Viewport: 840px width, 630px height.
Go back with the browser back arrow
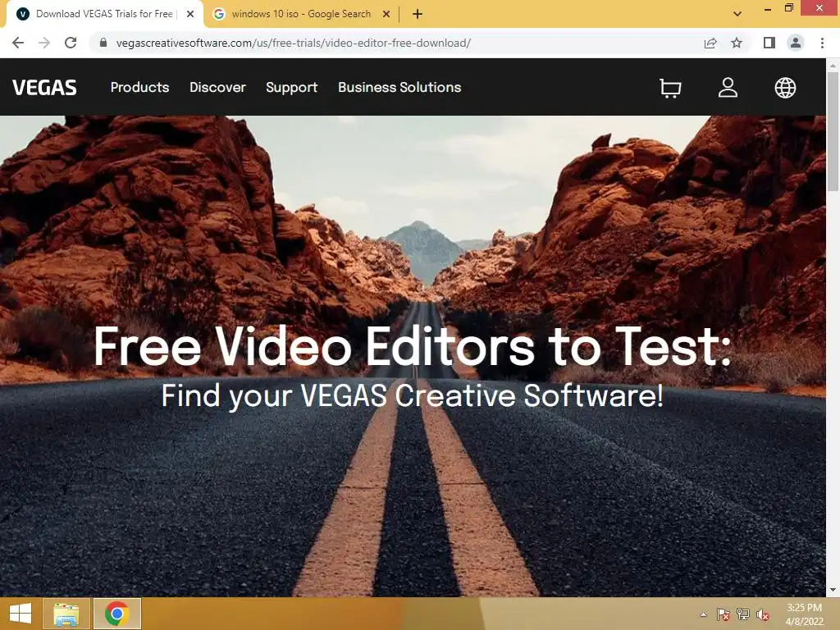pyautogui.click(x=18, y=43)
